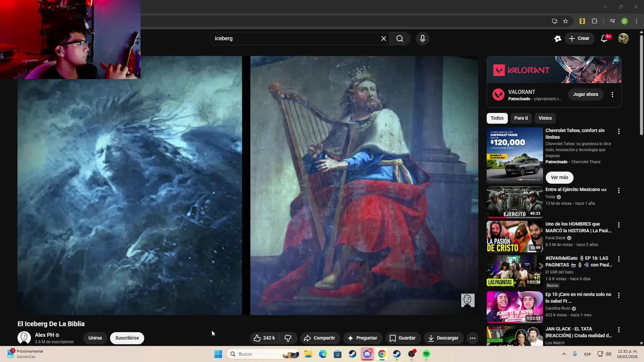This screenshot has width=644, height=362.
Task: Dislike the video with thumbs down
Action: click(288, 338)
